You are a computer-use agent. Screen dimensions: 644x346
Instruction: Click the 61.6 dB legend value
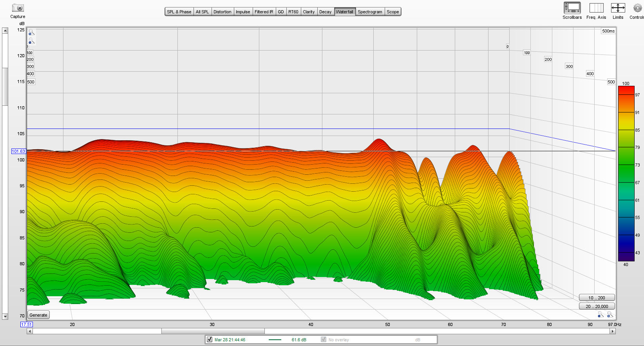pyautogui.click(x=299, y=340)
